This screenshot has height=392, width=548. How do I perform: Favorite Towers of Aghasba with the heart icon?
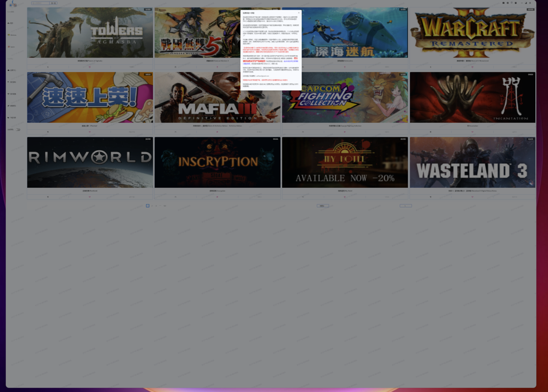pyautogui.click(x=90, y=67)
